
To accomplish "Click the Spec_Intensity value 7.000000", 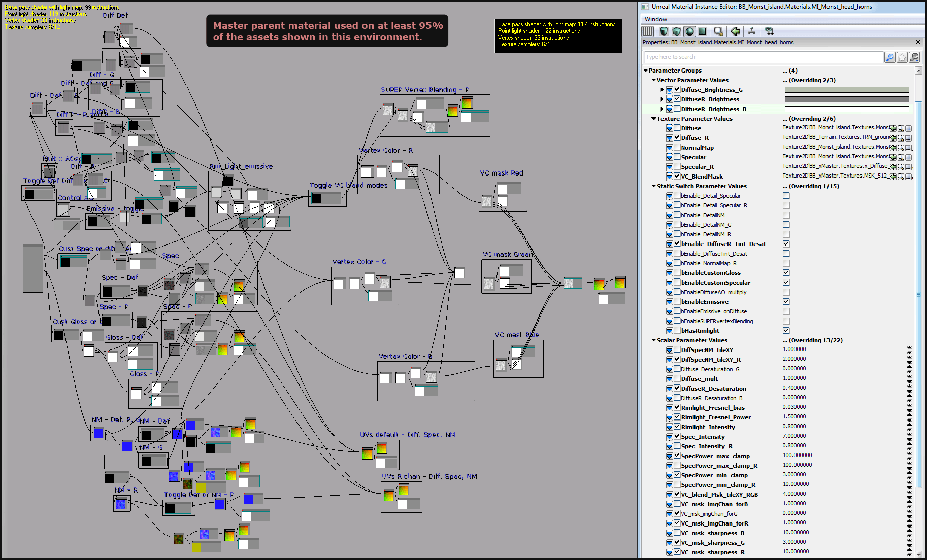I will coord(794,436).
